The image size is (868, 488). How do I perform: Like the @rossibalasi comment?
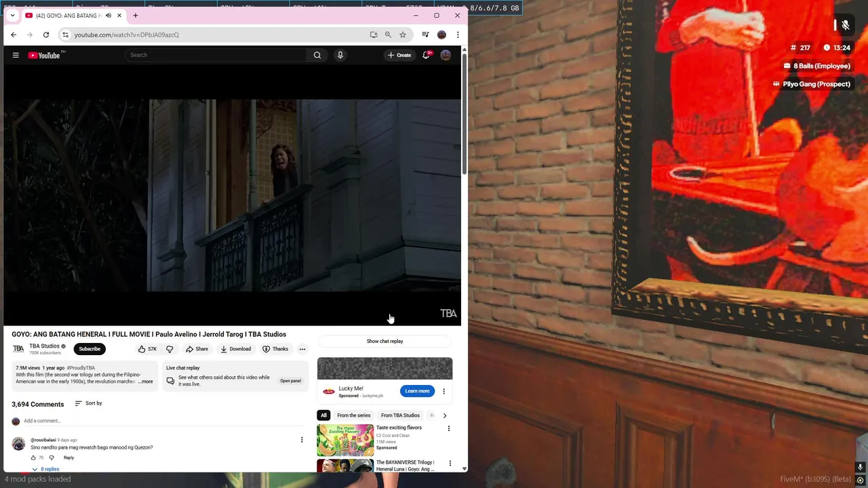[33, 457]
